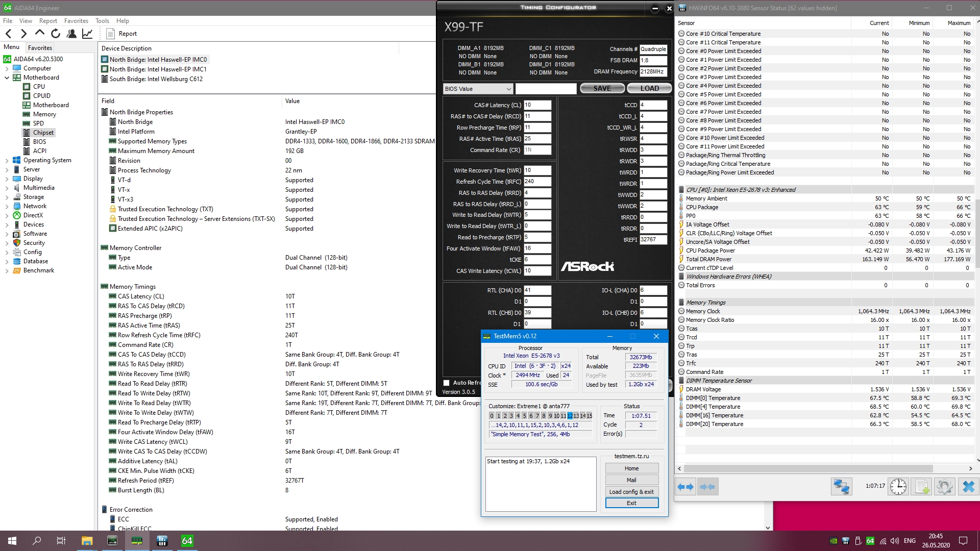This screenshot has width=980, height=551.
Task: Click HWiNFO log file add icon
Action: 922,487
